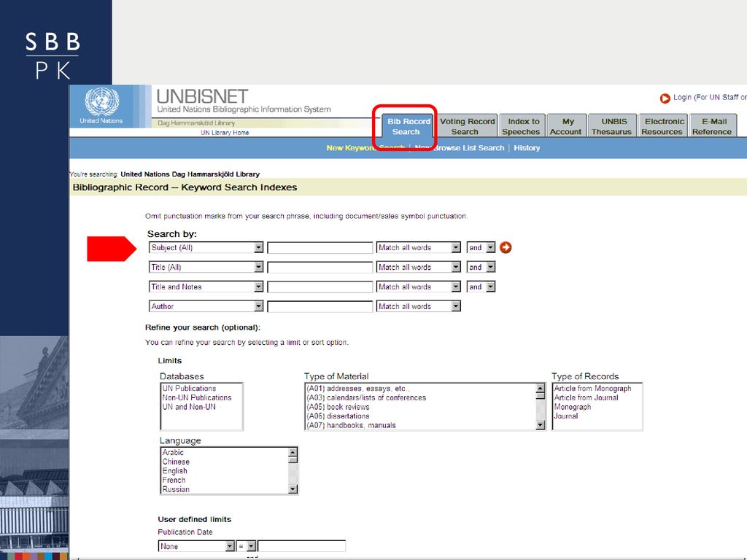Screen dimensions: 747x560
Task: Open the 'and' operator dropdown in Title (All) row
Action: [x=481, y=267]
